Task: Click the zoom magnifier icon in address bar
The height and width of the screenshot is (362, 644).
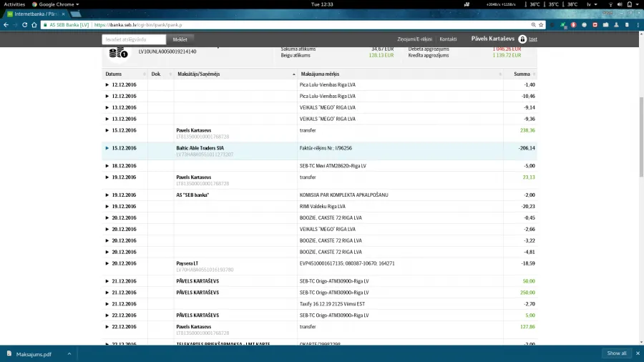Action: click(x=534, y=25)
